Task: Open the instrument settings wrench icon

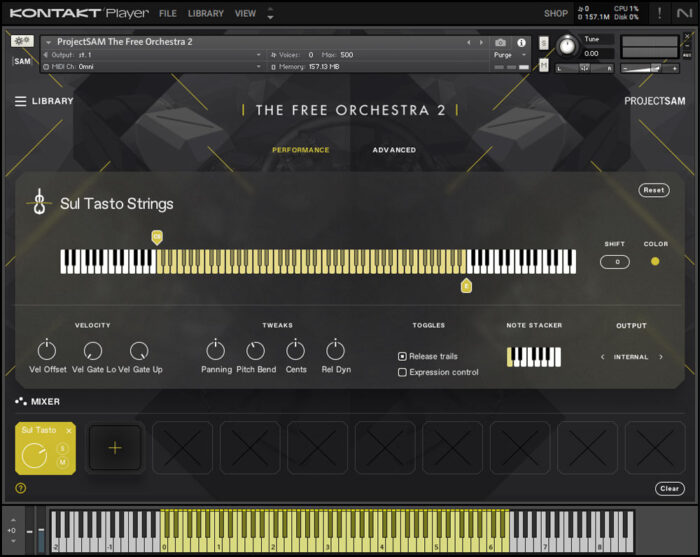Action: coord(22,41)
